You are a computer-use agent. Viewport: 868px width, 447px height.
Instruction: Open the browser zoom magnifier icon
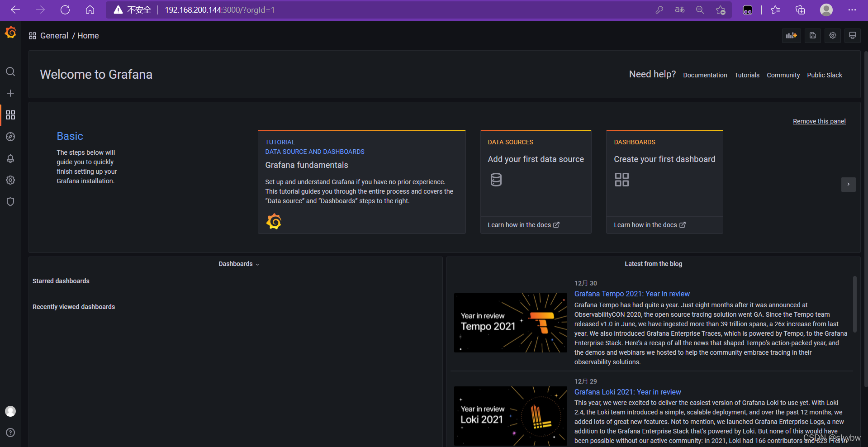(700, 10)
